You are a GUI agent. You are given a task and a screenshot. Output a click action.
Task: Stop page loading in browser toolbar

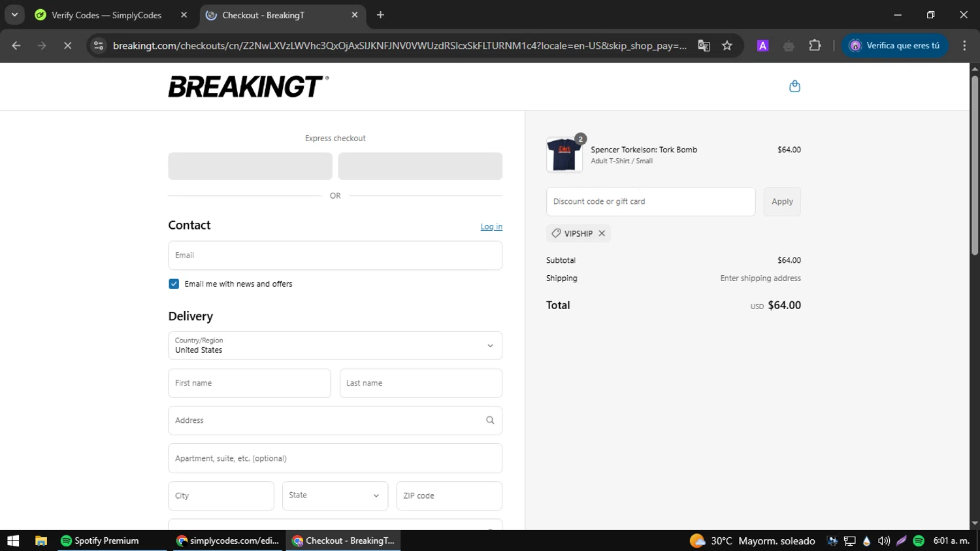(x=67, y=45)
